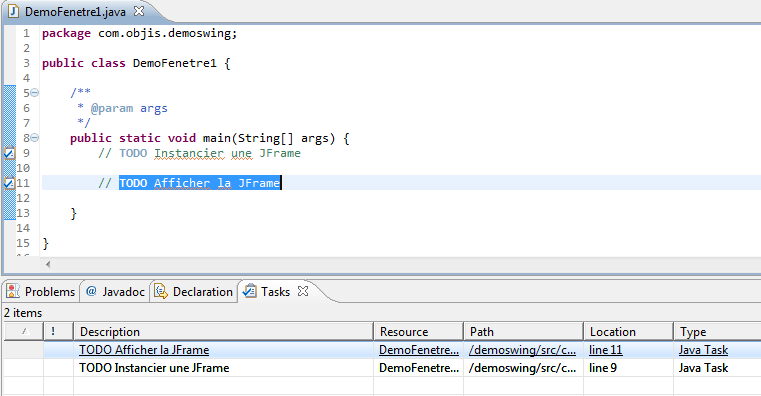The width and height of the screenshot is (761, 396).
Task: Toggle completed checkbox cell for Afficher la JFrame task
Action: 24,350
